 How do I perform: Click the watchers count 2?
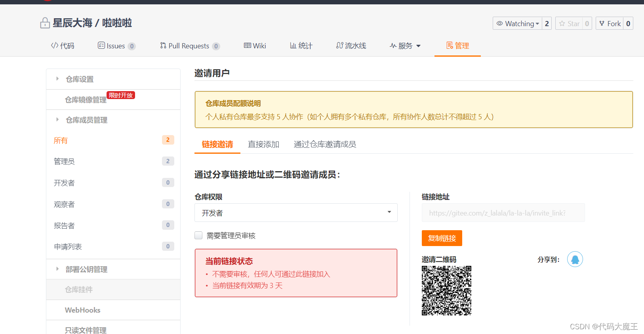(547, 23)
